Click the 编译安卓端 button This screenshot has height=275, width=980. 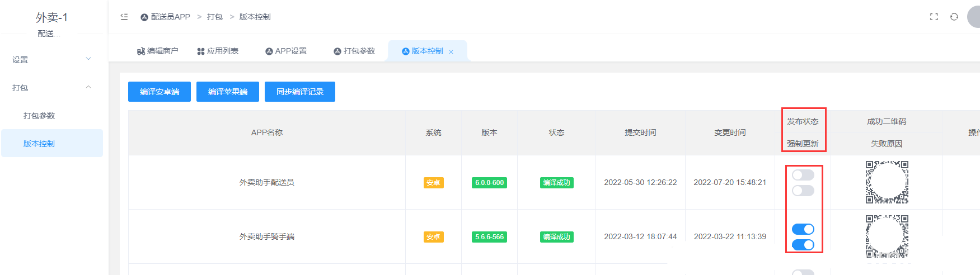[160, 92]
